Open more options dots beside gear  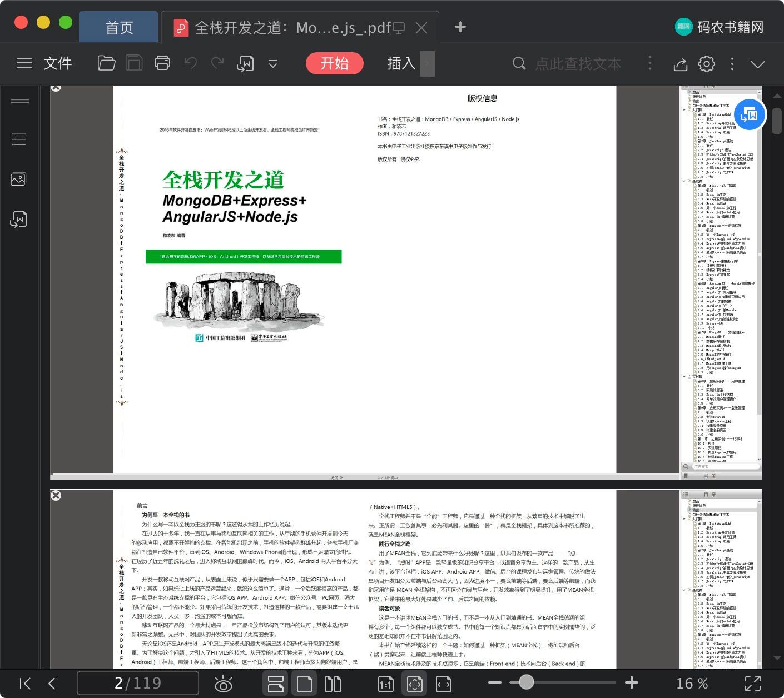(x=732, y=64)
